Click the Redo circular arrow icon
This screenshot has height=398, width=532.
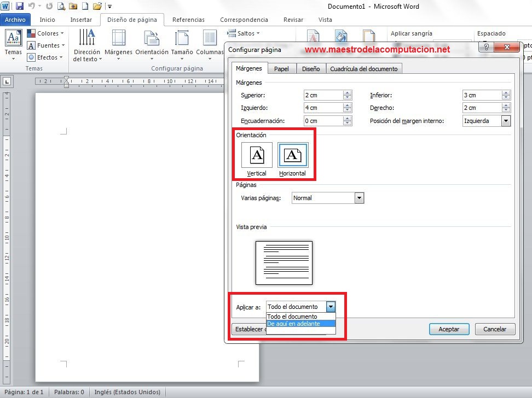pos(49,6)
